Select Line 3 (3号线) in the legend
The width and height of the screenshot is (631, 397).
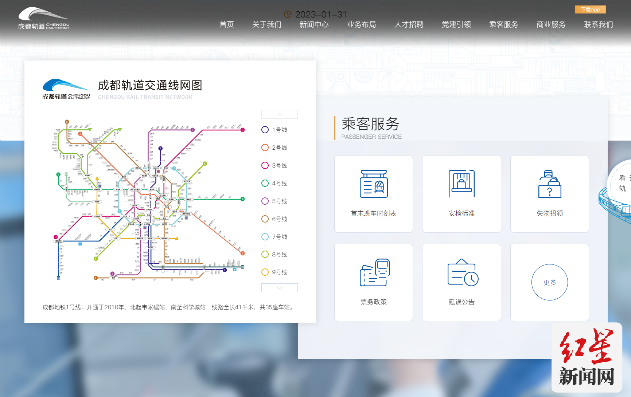tap(274, 165)
